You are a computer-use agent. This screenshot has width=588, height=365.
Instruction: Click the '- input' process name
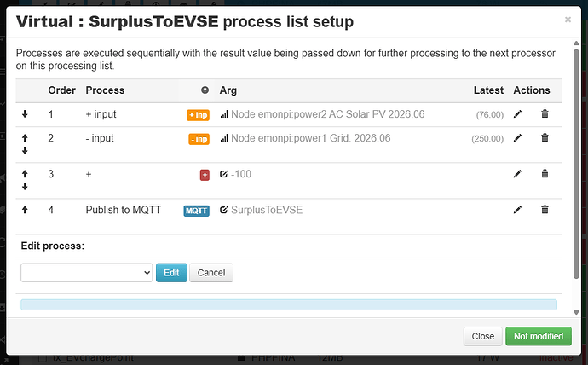click(100, 138)
